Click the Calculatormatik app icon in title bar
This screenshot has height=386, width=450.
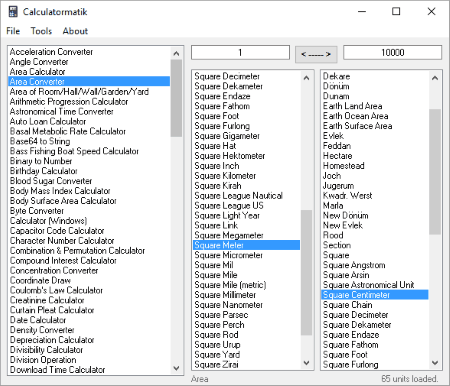[x=13, y=12]
